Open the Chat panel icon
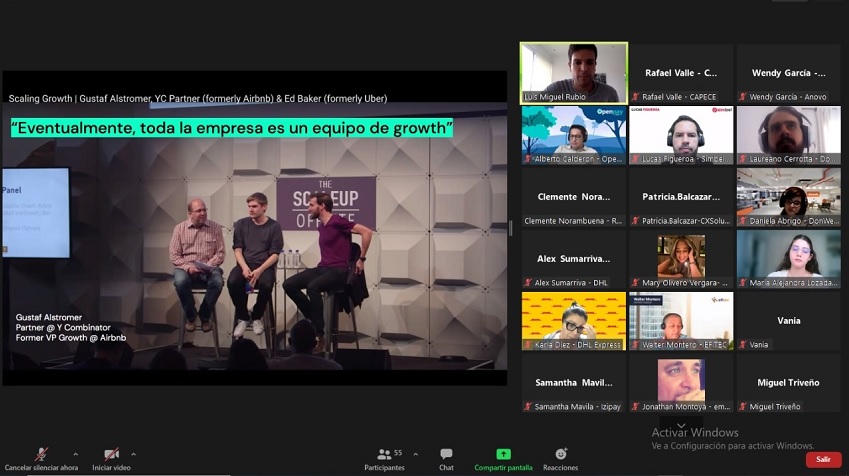The width and height of the screenshot is (849, 476). click(446, 454)
